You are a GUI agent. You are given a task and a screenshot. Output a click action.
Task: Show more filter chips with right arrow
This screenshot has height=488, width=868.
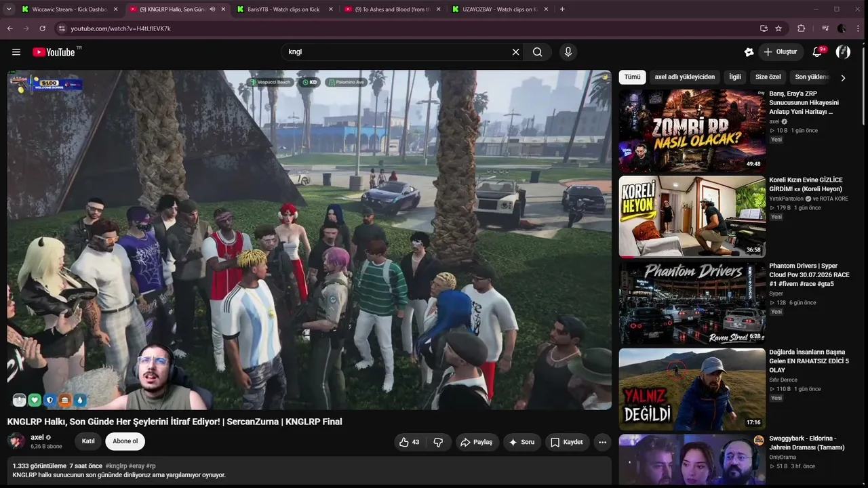(x=843, y=78)
